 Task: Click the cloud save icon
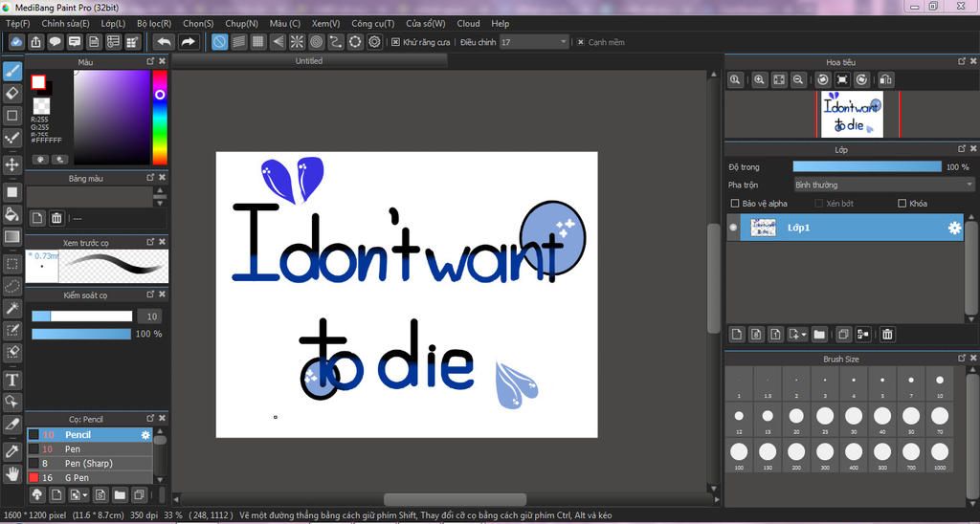pos(16,42)
